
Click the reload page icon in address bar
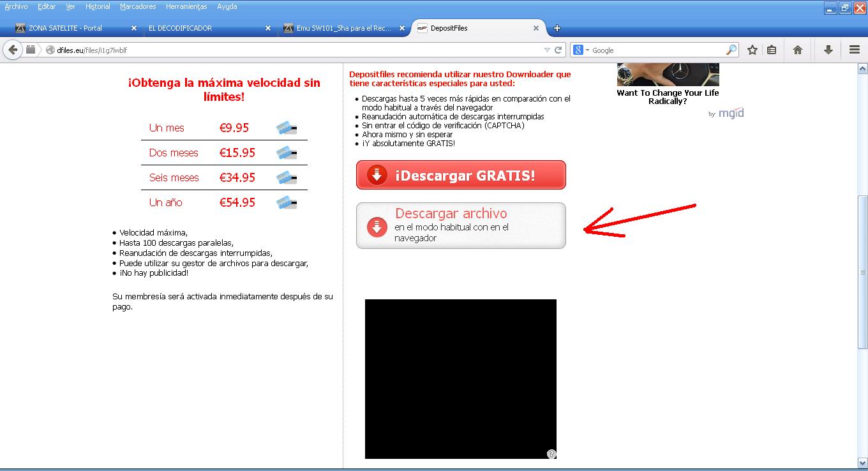pos(558,50)
